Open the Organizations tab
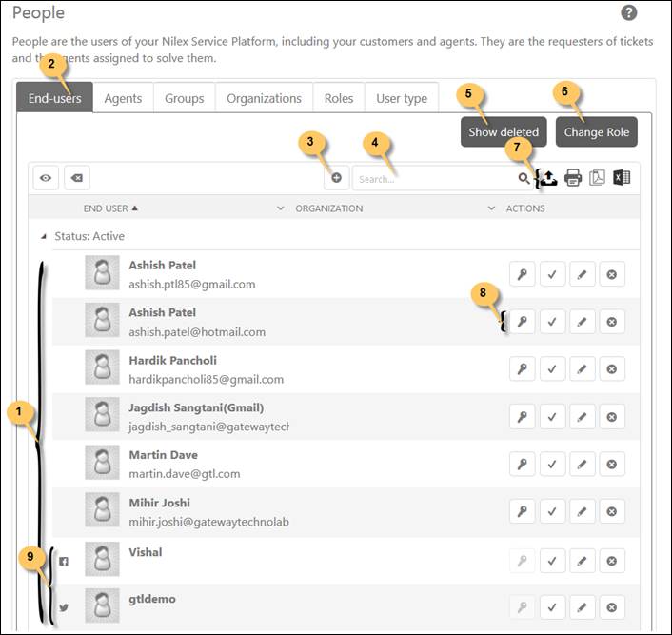The width and height of the screenshot is (672, 635). point(264,98)
